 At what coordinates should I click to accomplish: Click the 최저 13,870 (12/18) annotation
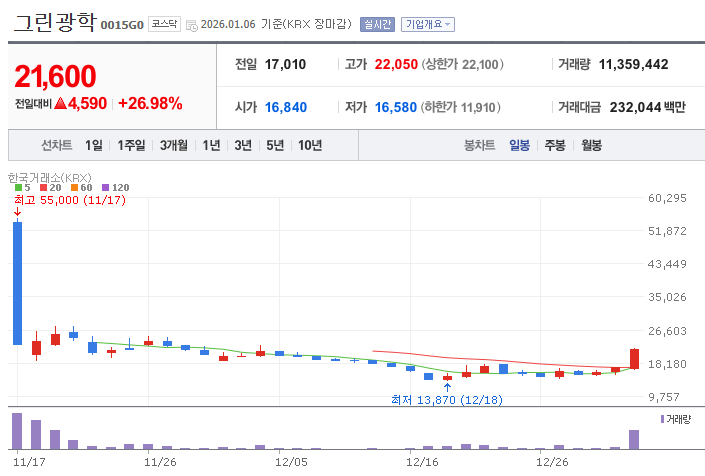pyautogui.click(x=447, y=400)
